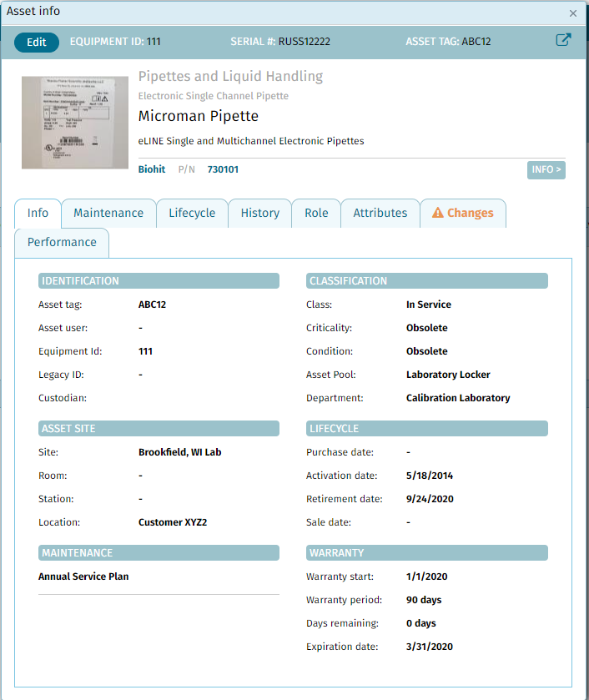Select Location value Customer XYZ2

173,522
